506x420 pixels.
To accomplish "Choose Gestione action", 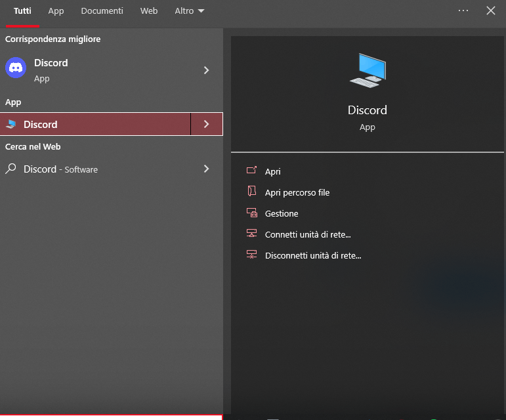I will pos(282,213).
